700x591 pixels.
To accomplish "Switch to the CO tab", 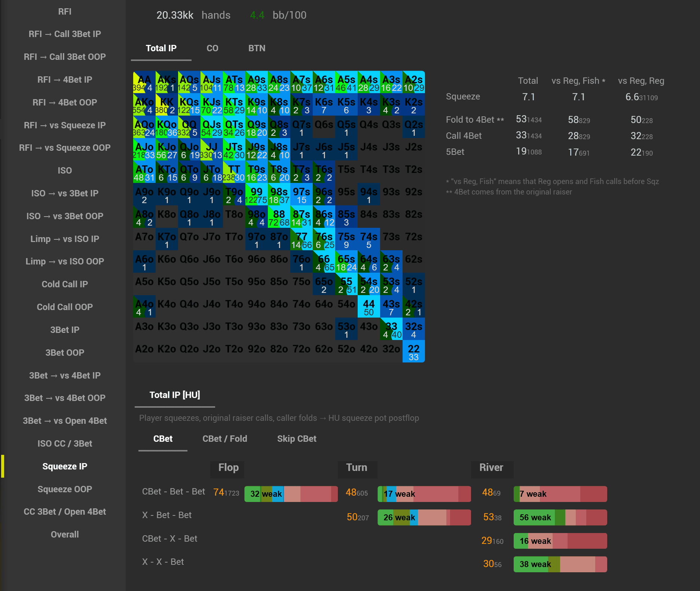I will pyautogui.click(x=212, y=48).
